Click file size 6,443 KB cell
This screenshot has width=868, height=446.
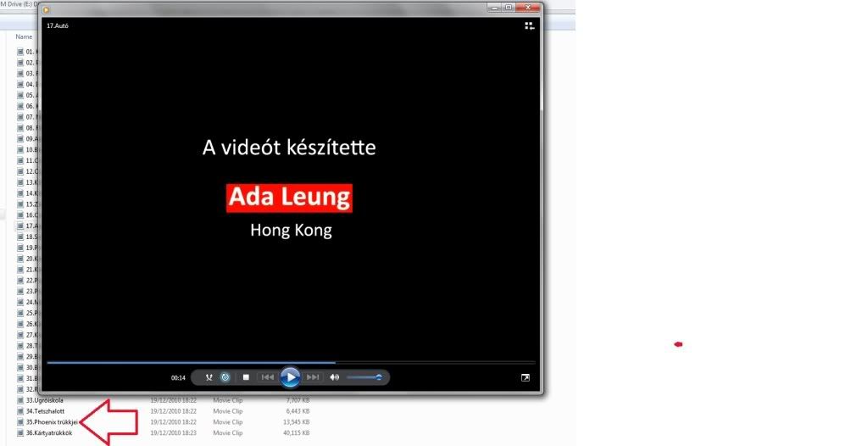pos(298,411)
